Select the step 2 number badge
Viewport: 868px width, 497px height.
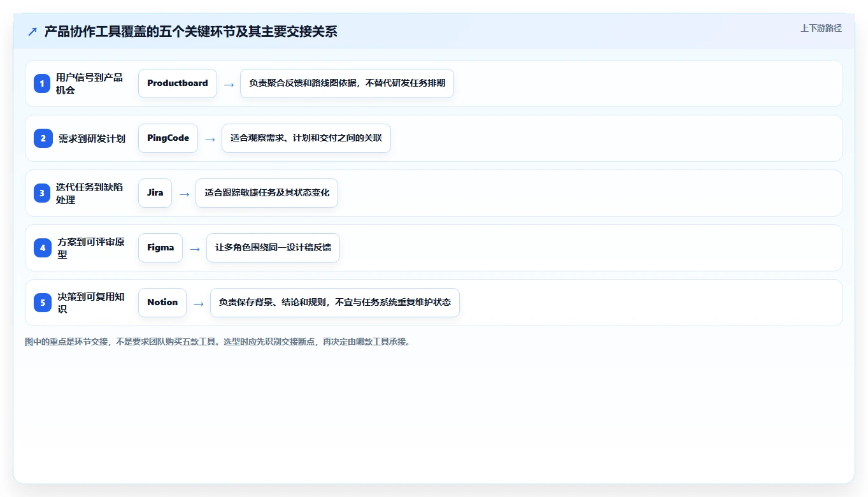[x=42, y=138]
